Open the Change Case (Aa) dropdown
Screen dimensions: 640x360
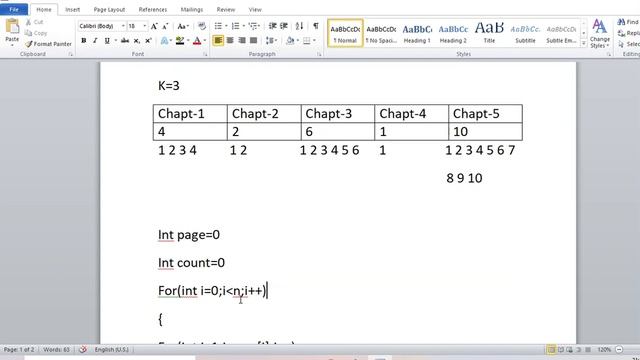click(x=182, y=26)
